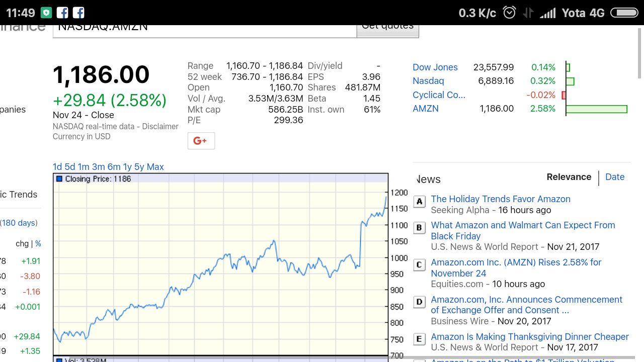
Task: Click the 1,186.00 stock price
Action: 101,75
